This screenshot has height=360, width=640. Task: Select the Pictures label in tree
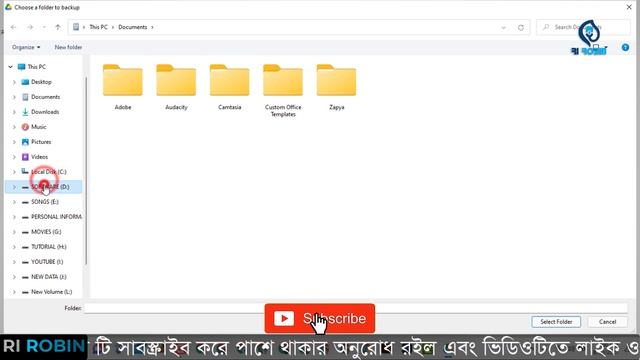[x=41, y=142]
